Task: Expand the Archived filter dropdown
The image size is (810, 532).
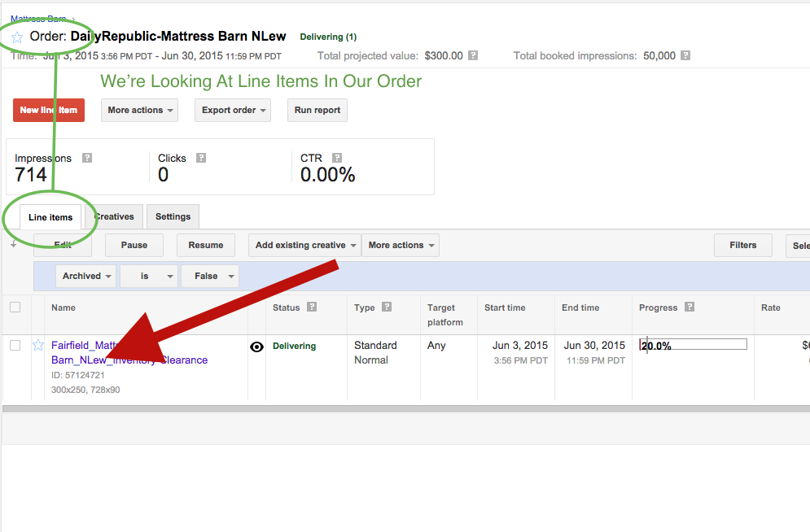Action: tap(86, 277)
